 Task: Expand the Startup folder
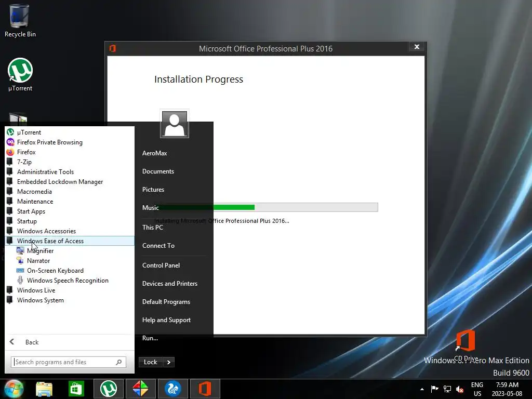(x=70, y=221)
